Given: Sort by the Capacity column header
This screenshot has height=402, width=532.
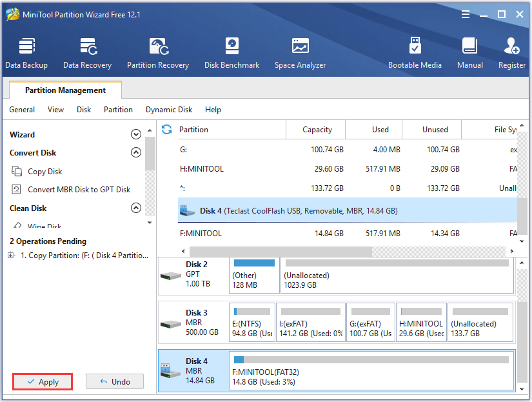Looking at the screenshot, I should point(316,129).
